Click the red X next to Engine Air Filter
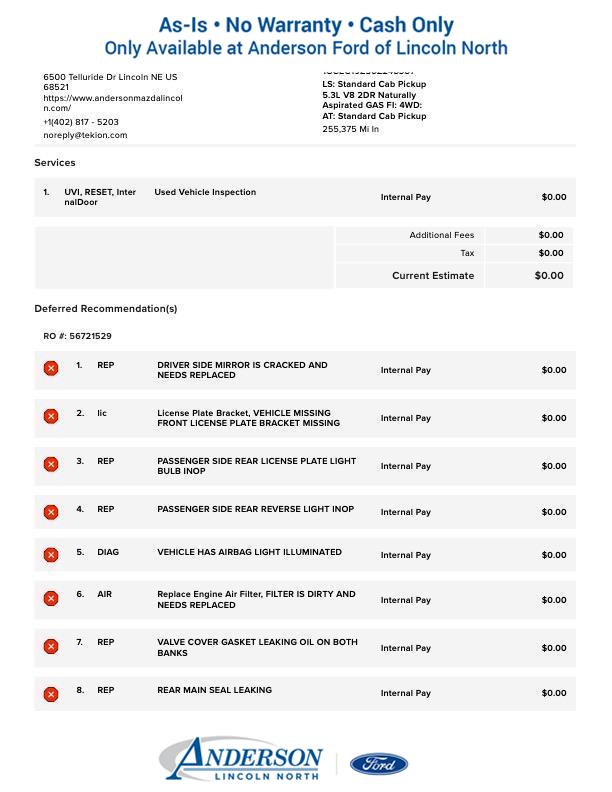This screenshot has height=792, width=612. tap(51, 599)
